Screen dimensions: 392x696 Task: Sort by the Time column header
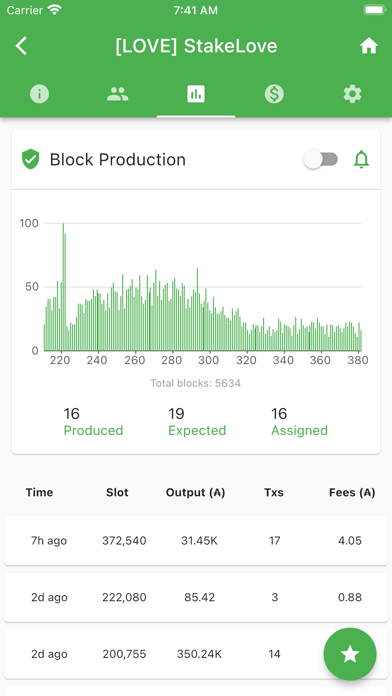coord(39,492)
